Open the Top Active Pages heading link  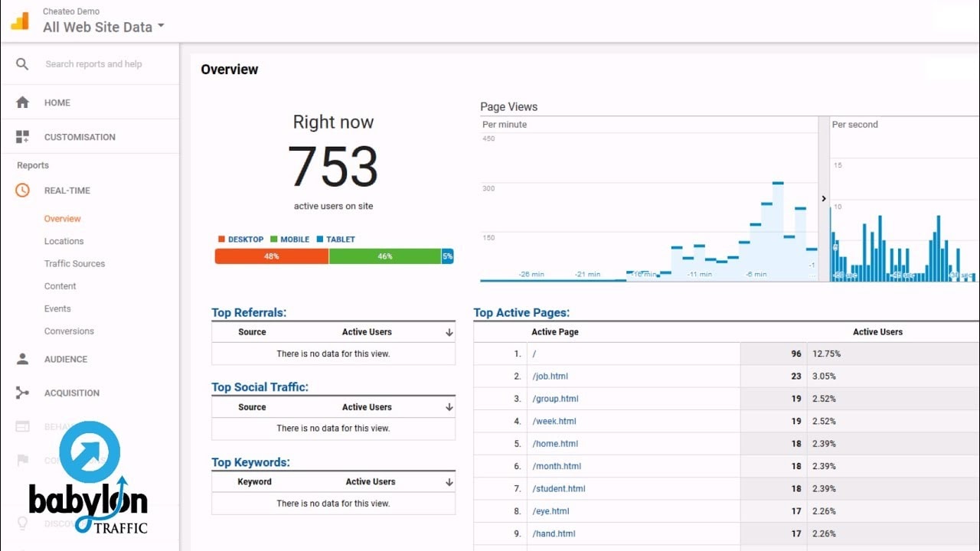(521, 312)
